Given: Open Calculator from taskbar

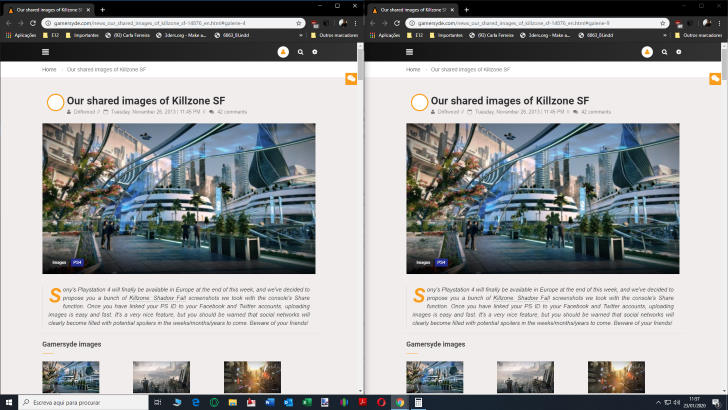Looking at the screenshot, I should pyautogui.click(x=418, y=403).
